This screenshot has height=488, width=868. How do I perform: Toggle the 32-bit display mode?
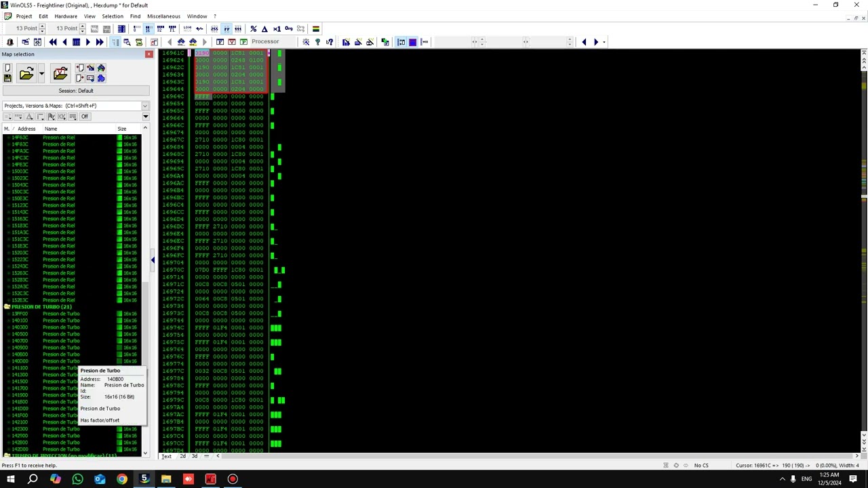(160, 29)
